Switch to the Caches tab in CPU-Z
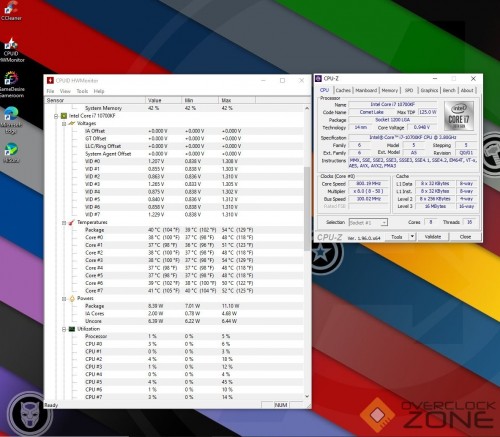This screenshot has height=437, width=500. (x=343, y=90)
